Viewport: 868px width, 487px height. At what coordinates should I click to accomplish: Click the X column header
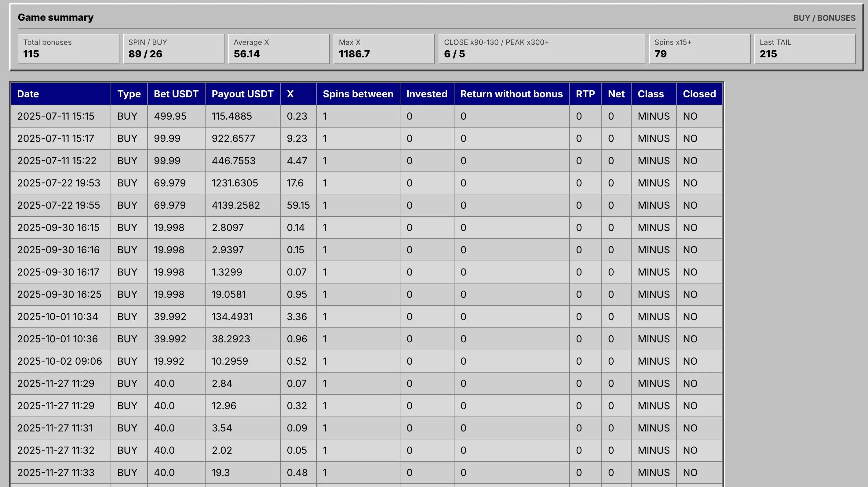[298, 94]
